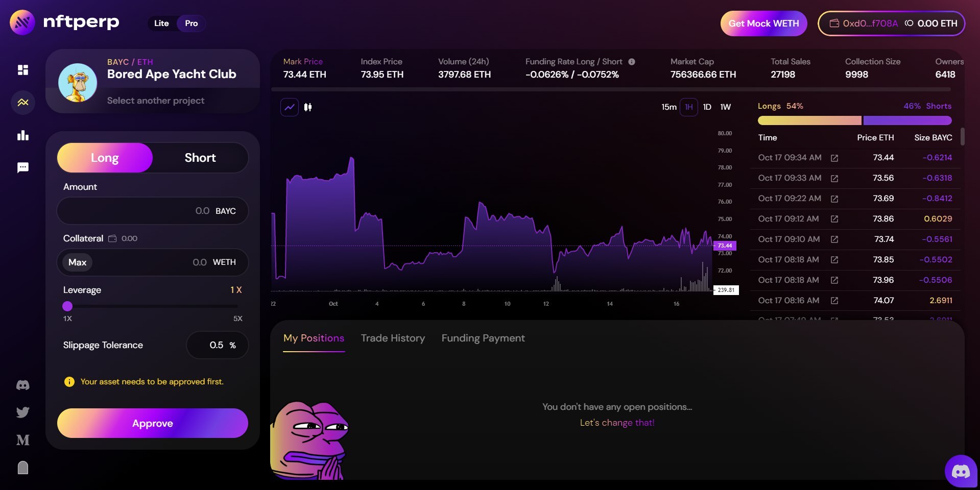Click the Longs/Shorts ratio bar
This screenshot has width=980, height=490.
854,120
